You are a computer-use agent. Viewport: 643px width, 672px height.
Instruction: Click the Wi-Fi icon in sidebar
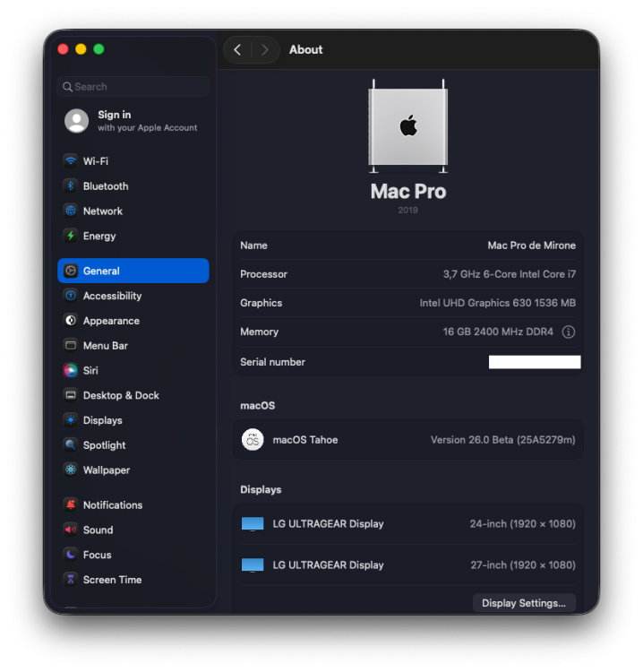pos(71,161)
